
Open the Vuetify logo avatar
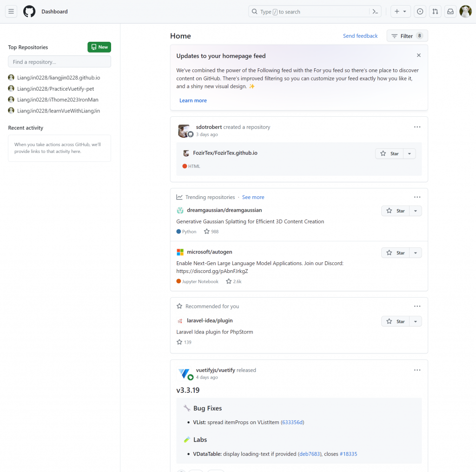pyautogui.click(x=184, y=374)
